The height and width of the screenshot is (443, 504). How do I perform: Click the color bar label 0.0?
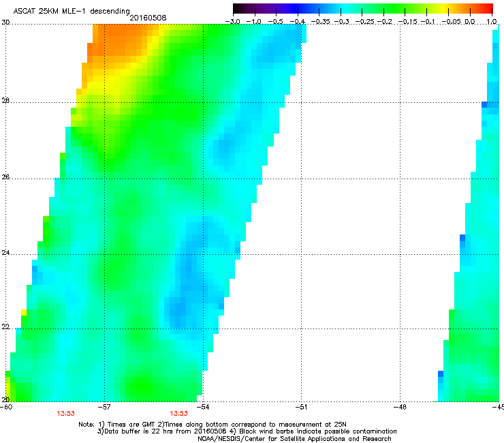coord(470,22)
